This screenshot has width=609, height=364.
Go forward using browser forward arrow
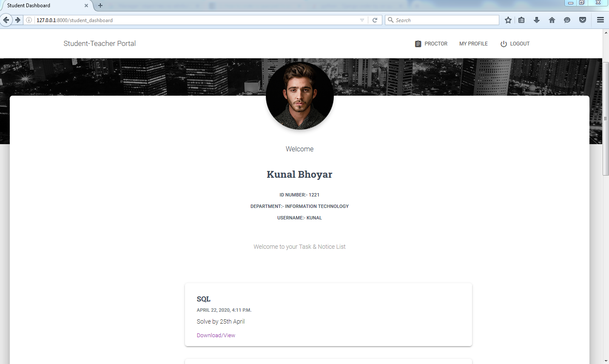(x=17, y=20)
